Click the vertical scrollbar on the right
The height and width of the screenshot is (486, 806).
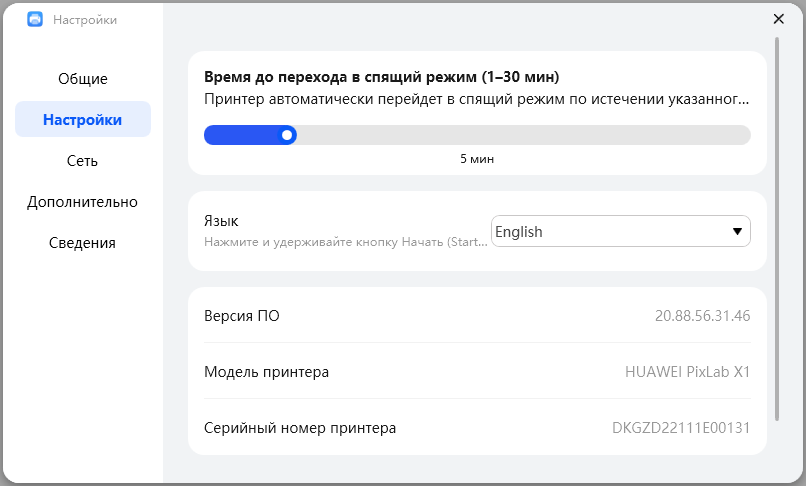click(x=777, y=230)
